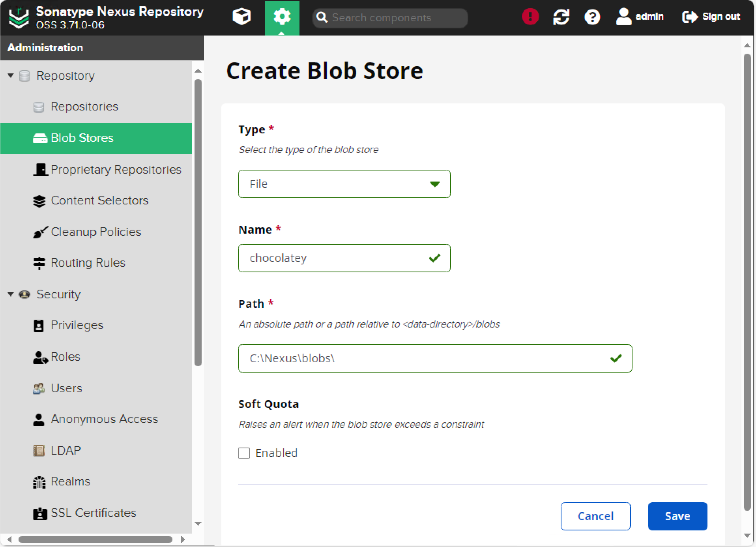Click main page scroll down arrow
The width and height of the screenshot is (756, 547).
[747, 536]
